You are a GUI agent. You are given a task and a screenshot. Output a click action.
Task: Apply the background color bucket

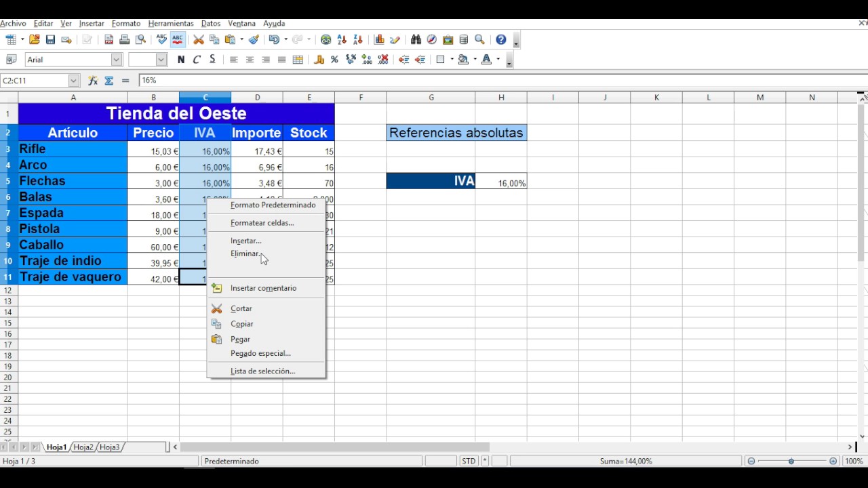pos(463,60)
